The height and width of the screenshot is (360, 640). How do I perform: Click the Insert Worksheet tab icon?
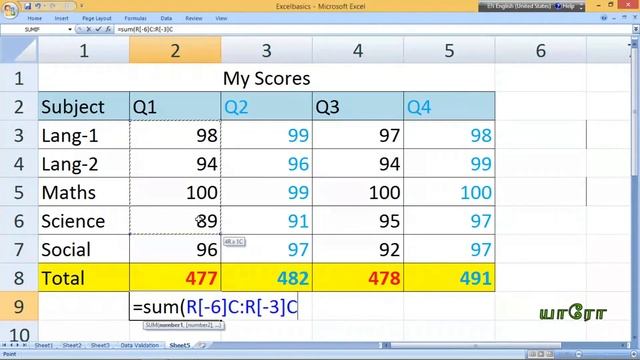pos(202,345)
